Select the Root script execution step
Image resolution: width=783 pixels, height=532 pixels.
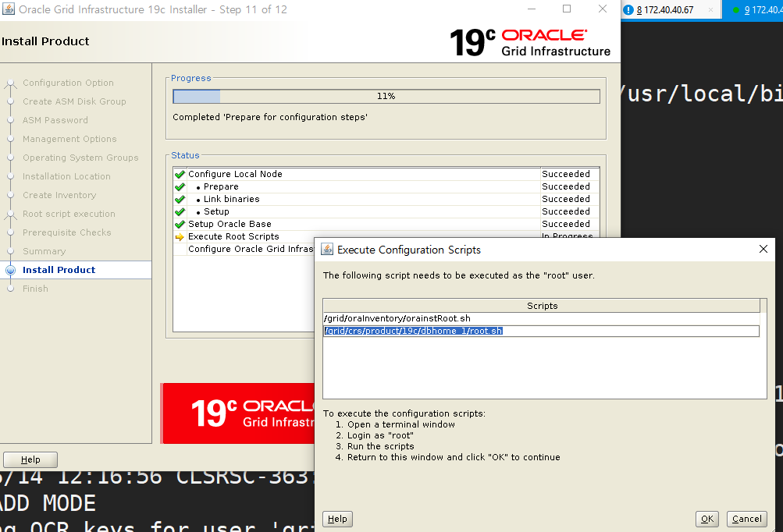pyautogui.click(x=69, y=214)
